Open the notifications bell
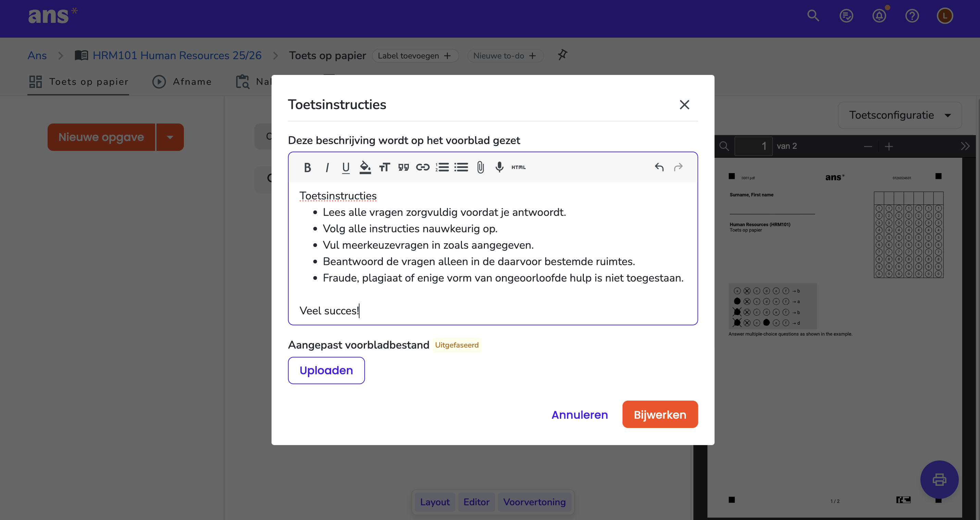Viewport: 980px width, 520px height. click(879, 16)
